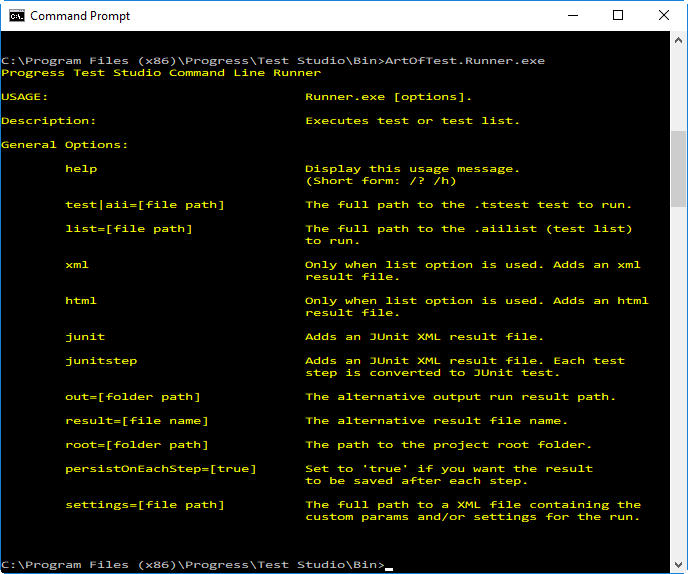Click the 'junitstep' option name

[101, 361]
